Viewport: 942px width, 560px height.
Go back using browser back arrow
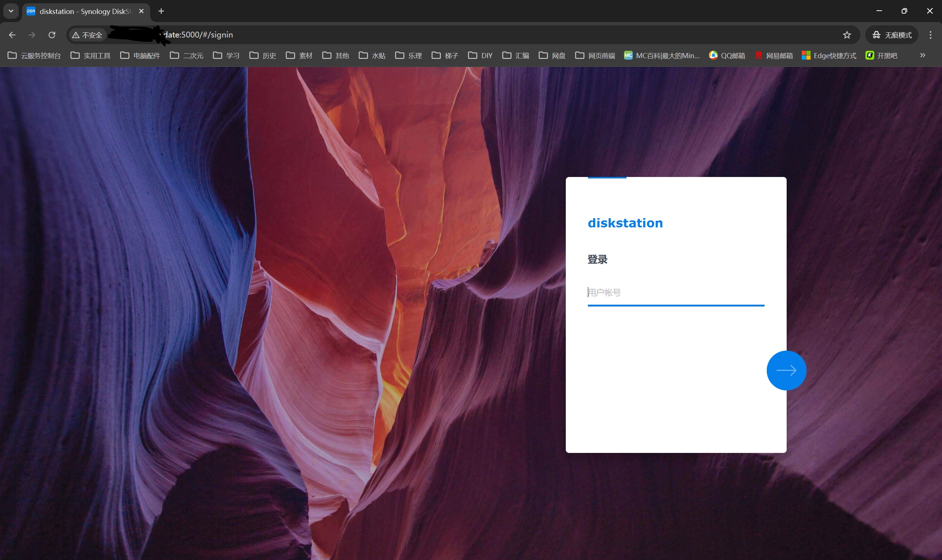[x=12, y=35]
